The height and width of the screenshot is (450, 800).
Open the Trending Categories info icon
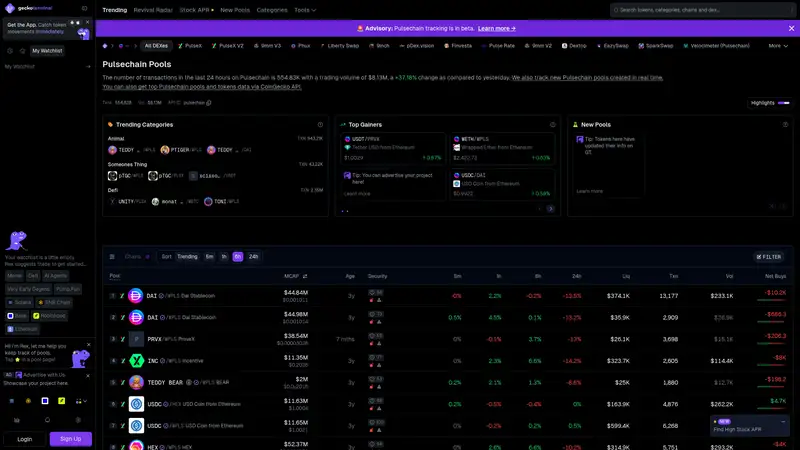pos(320,124)
